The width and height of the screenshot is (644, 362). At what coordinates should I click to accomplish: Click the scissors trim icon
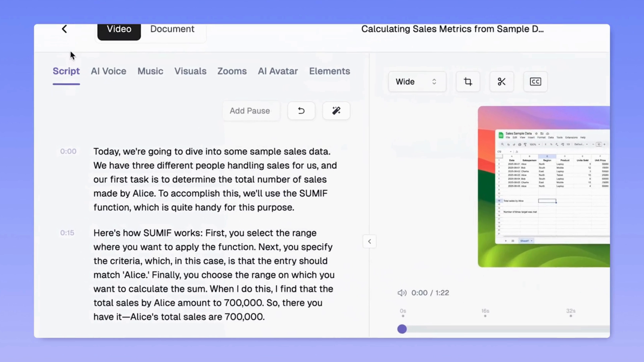click(x=501, y=81)
